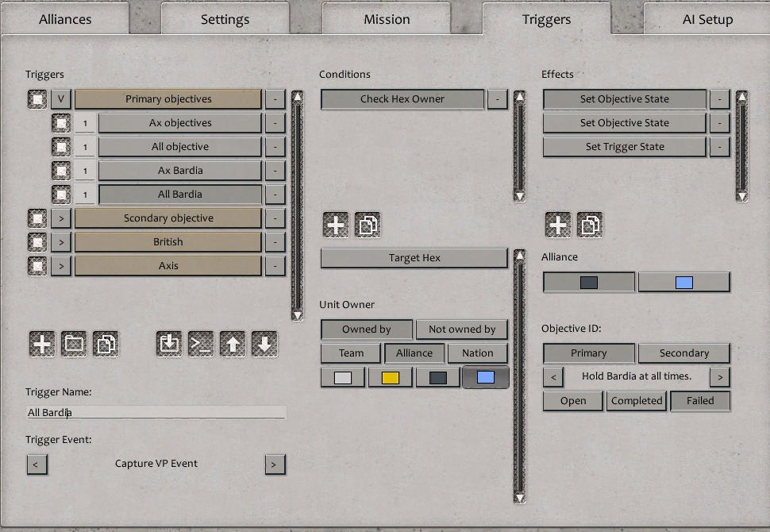
Task: Toggle the Ax Bardia trigger checkbox
Action: tap(61, 171)
